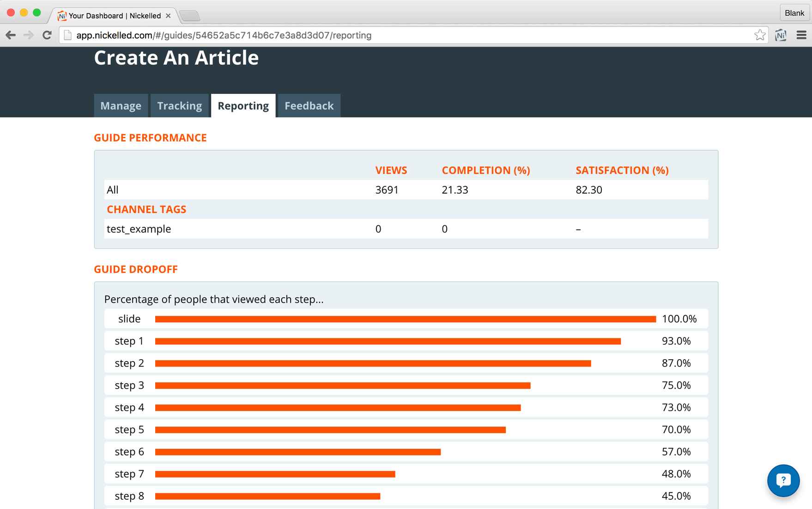This screenshot has height=509, width=812.
Task: Click the All row label
Action: [x=113, y=190]
